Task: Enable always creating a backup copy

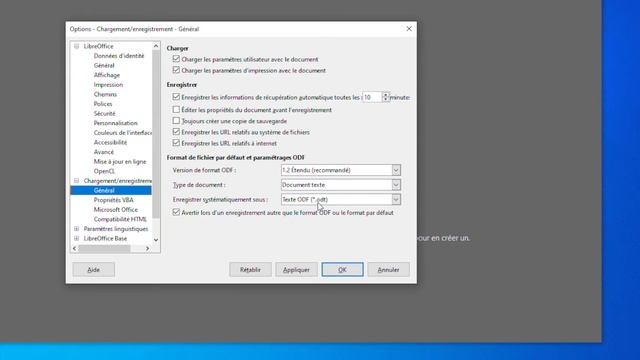Action: 176,121
